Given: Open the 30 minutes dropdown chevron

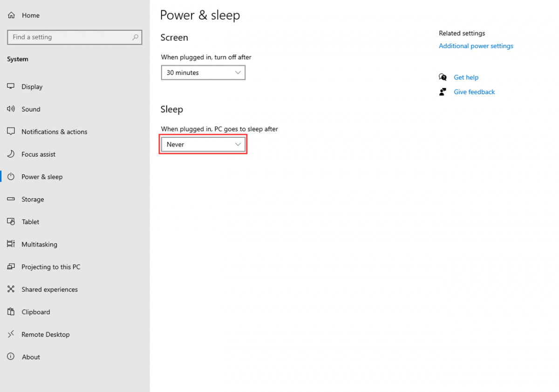Looking at the screenshot, I should pyautogui.click(x=237, y=73).
